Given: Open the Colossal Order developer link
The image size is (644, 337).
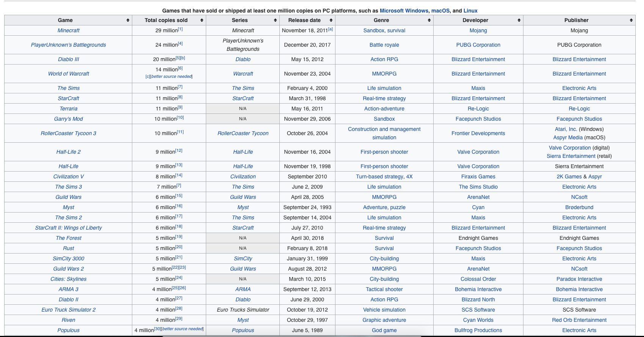Looking at the screenshot, I should point(478,279).
